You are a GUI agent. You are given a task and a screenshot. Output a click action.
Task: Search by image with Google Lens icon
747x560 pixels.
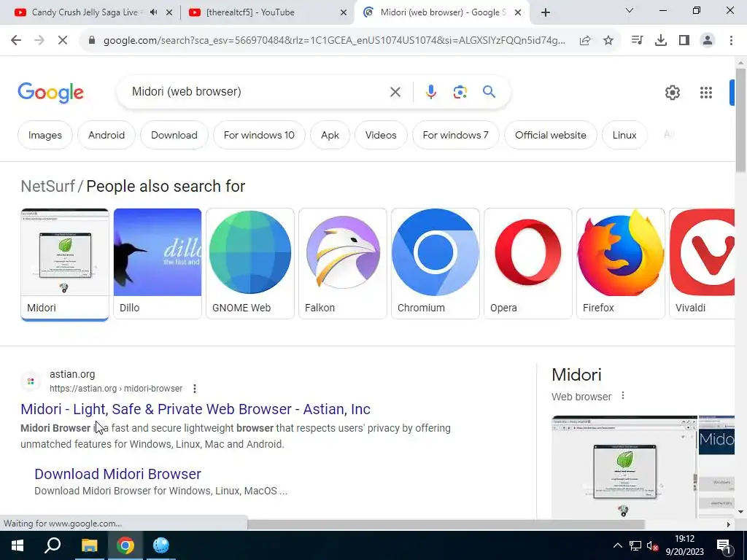[x=460, y=92]
